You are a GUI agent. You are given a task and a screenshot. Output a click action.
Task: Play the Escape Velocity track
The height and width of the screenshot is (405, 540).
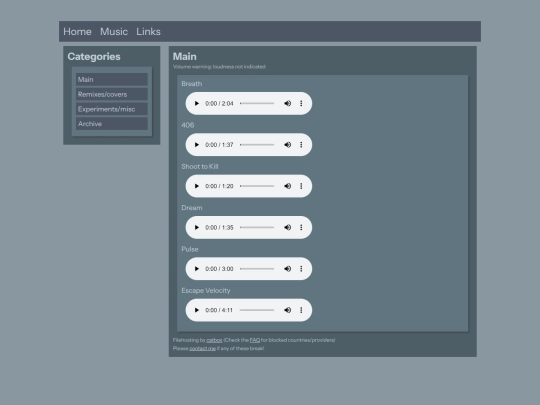click(197, 310)
